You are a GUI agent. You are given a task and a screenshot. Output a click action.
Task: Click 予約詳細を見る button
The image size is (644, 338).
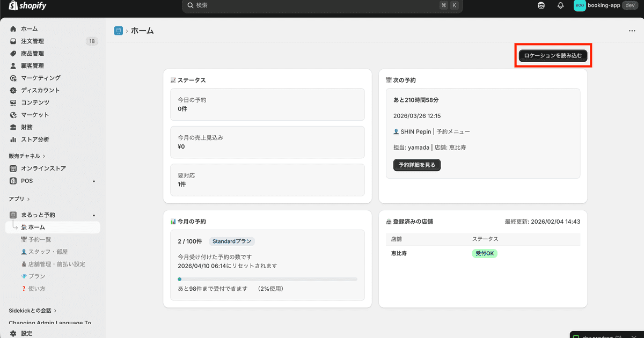coord(417,165)
